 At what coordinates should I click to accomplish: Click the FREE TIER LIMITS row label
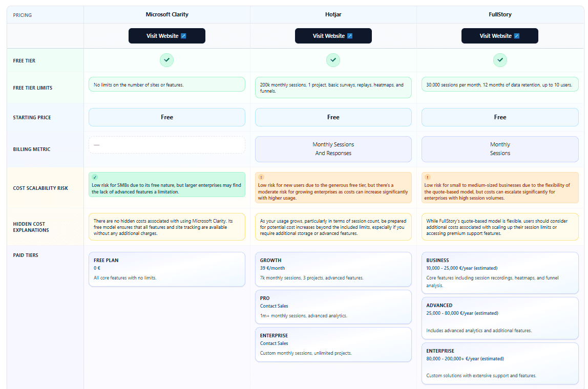coord(33,88)
